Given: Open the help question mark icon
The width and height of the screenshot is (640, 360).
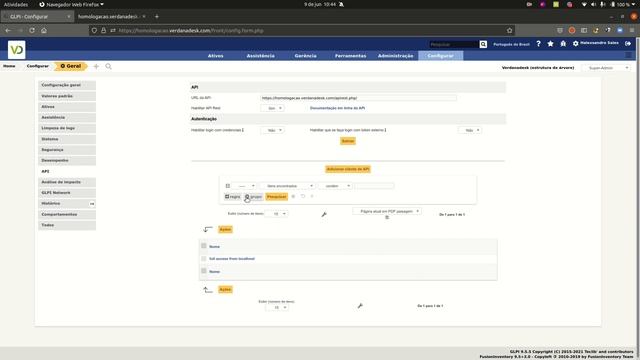Looking at the screenshot, I should coord(538,44).
